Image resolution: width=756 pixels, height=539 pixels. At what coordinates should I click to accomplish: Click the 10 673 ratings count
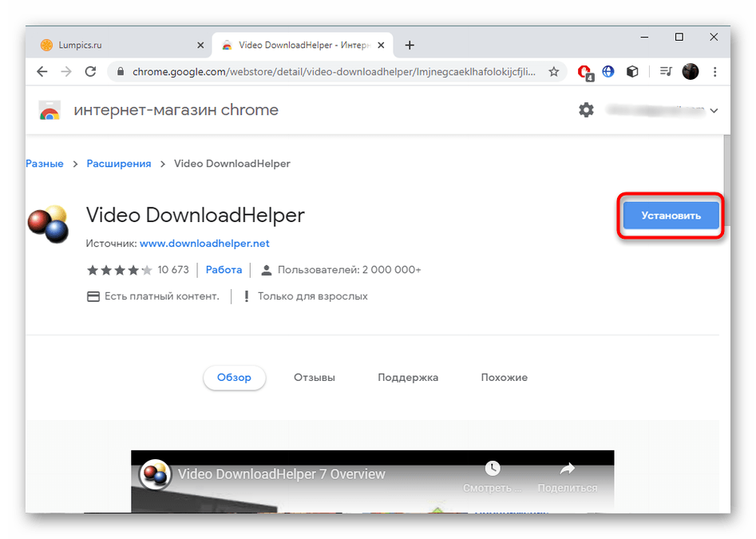[173, 270]
